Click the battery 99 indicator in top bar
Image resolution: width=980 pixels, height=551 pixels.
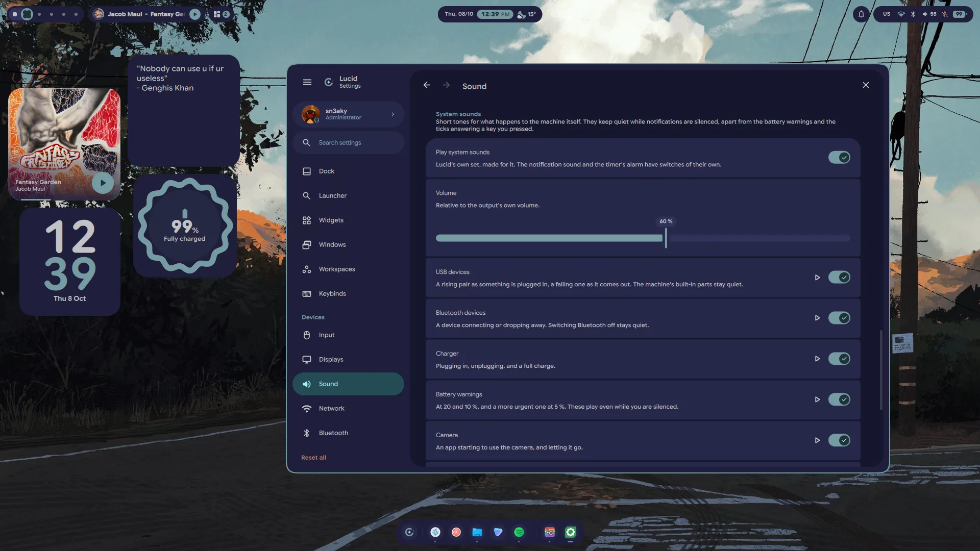click(960, 14)
